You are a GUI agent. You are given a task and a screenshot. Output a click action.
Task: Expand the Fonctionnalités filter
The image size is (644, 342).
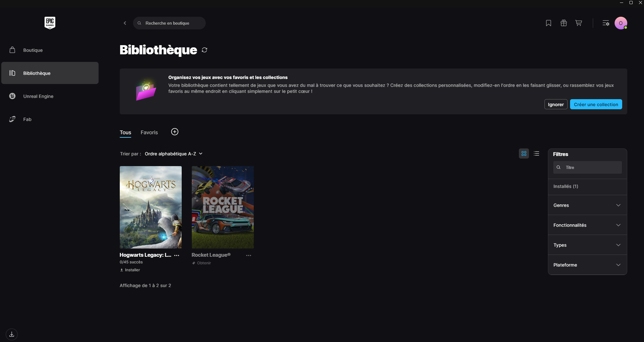pos(587,225)
